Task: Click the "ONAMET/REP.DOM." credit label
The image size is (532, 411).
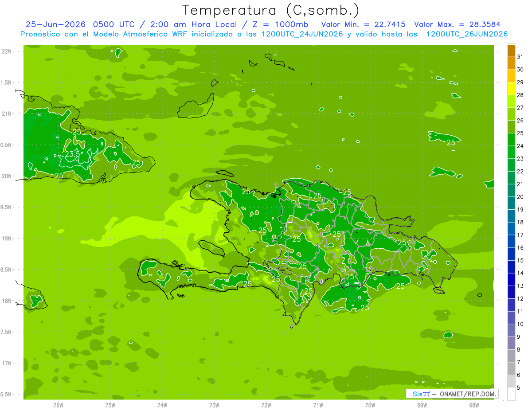Action: [467, 394]
